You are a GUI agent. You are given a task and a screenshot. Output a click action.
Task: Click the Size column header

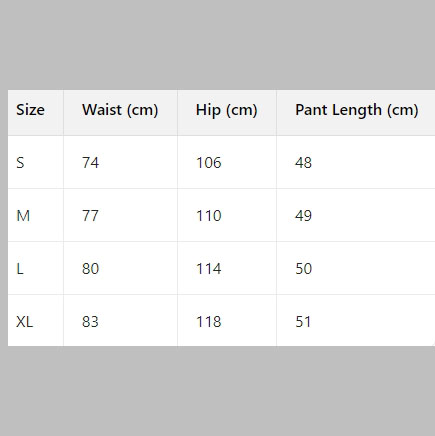(30, 110)
